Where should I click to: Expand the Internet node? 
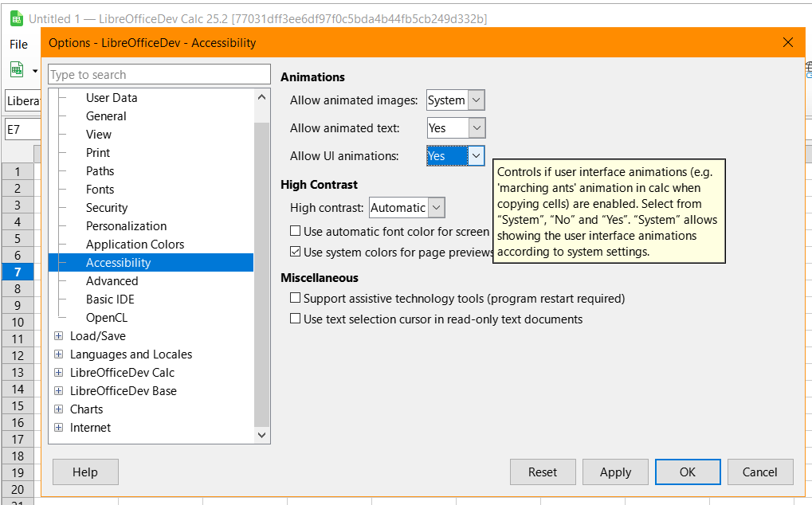tap(58, 428)
